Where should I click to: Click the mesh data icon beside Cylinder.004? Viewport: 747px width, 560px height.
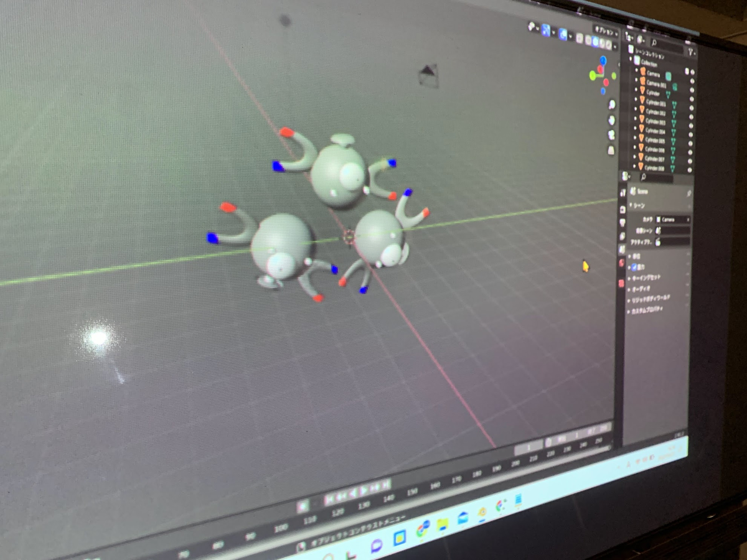pos(674,133)
